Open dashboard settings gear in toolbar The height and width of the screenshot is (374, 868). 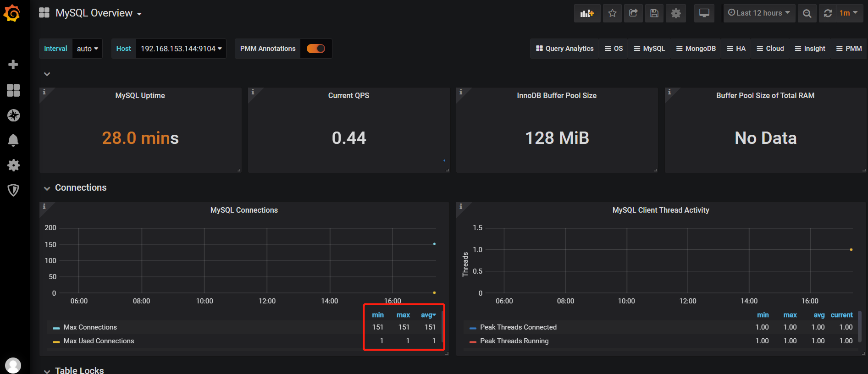676,13
